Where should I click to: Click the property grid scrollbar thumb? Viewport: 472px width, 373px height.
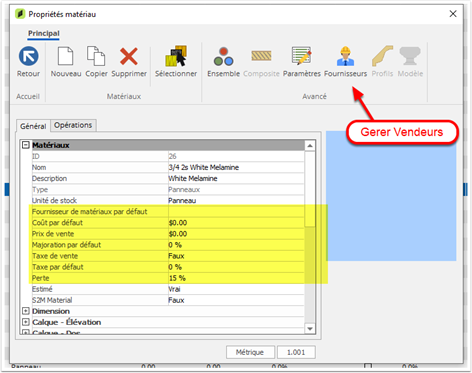(x=310, y=189)
